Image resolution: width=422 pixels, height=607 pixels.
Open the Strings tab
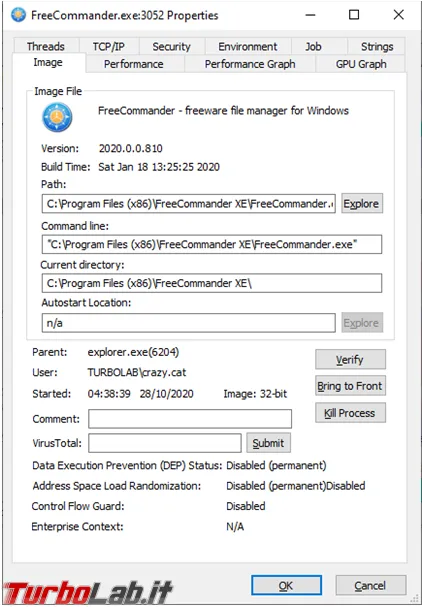(377, 46)
